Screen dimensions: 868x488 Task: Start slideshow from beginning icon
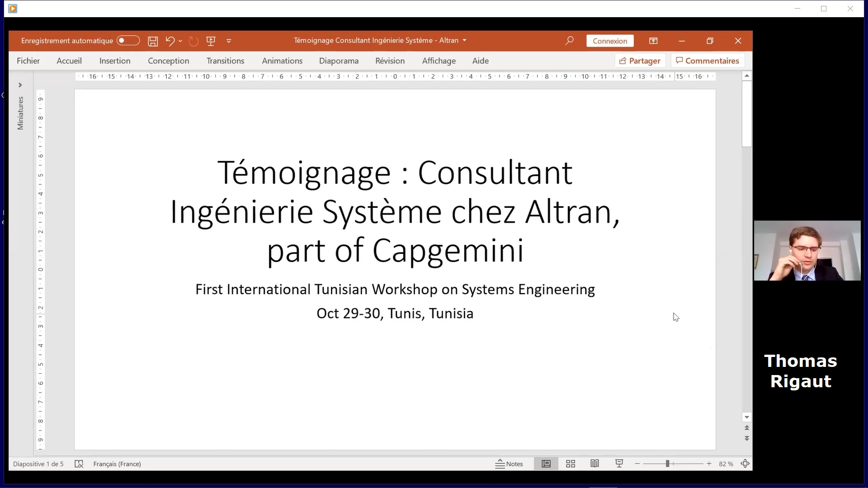[211, 41]
